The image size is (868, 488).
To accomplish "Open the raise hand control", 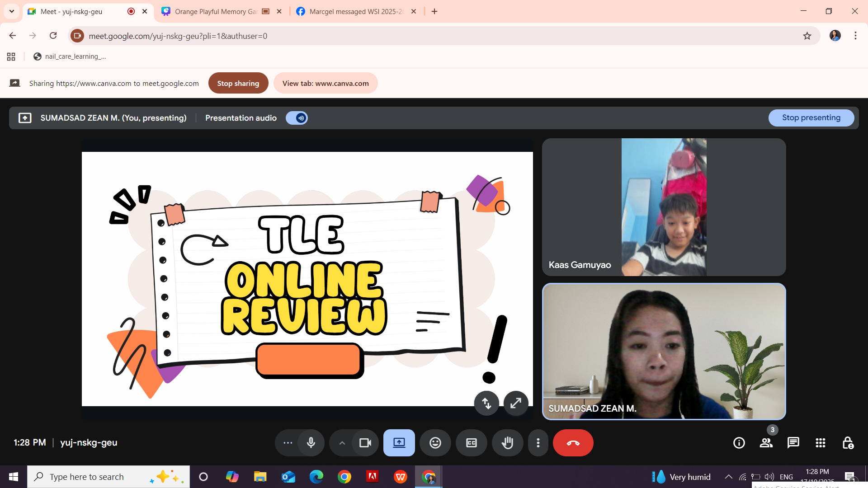I will [x=507, y=443].
